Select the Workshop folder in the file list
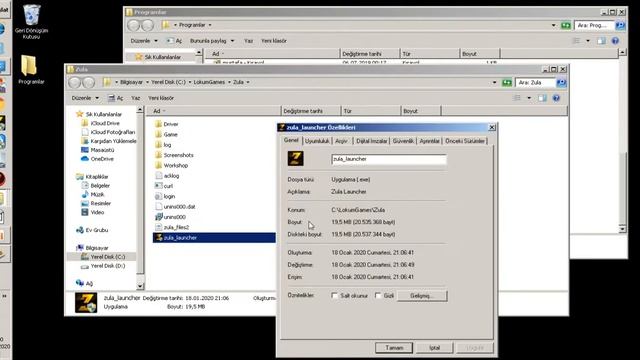 [171, 165]
